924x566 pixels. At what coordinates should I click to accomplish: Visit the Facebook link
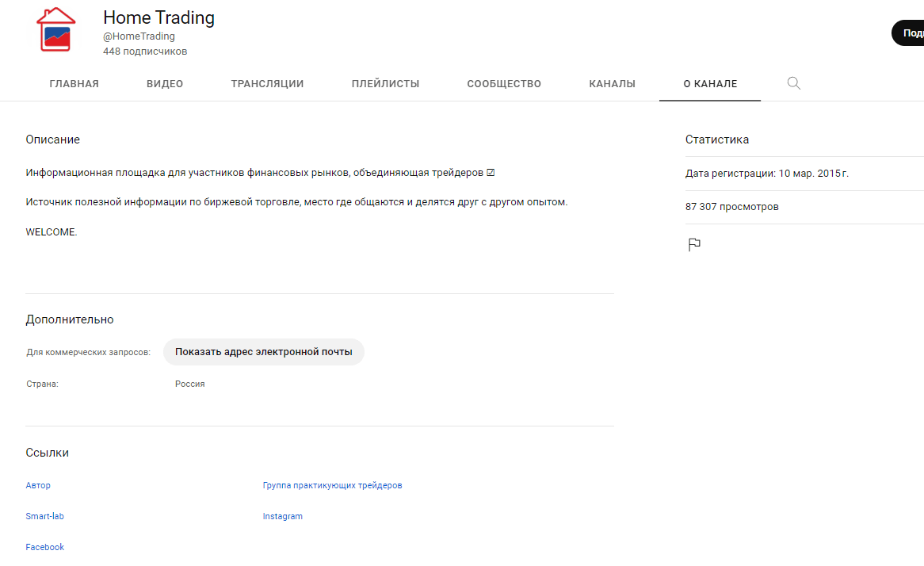point(45,547)
